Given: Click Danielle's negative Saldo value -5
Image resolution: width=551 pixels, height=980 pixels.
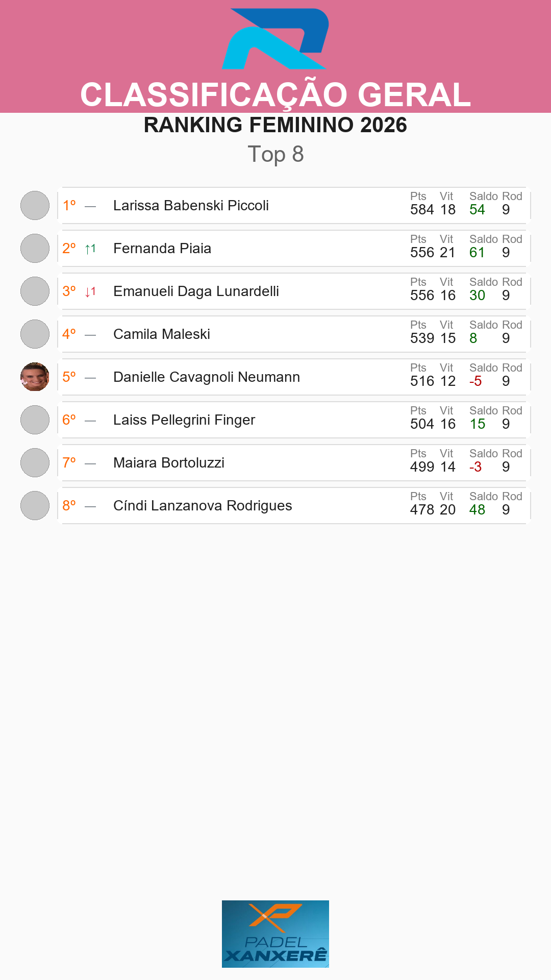Looking at the screenshot, I should tap(475, 381).
